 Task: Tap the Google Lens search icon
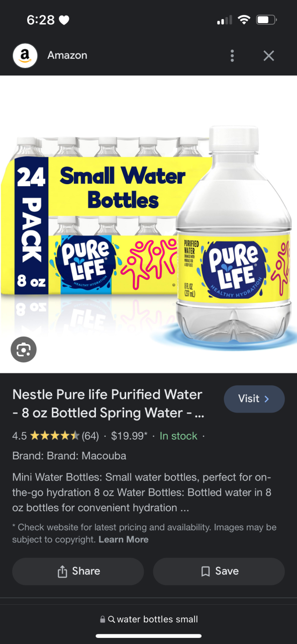click(24, 349)
